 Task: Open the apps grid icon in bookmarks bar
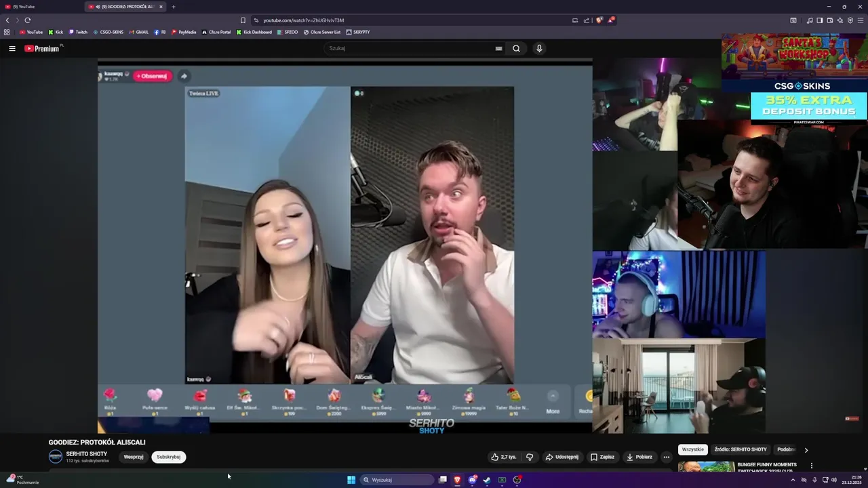[x=7, y=32]
